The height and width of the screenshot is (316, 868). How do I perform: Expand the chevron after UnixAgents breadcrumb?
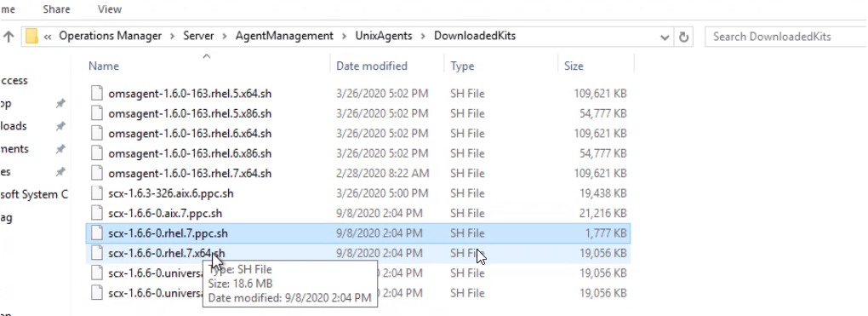[423, 37]
